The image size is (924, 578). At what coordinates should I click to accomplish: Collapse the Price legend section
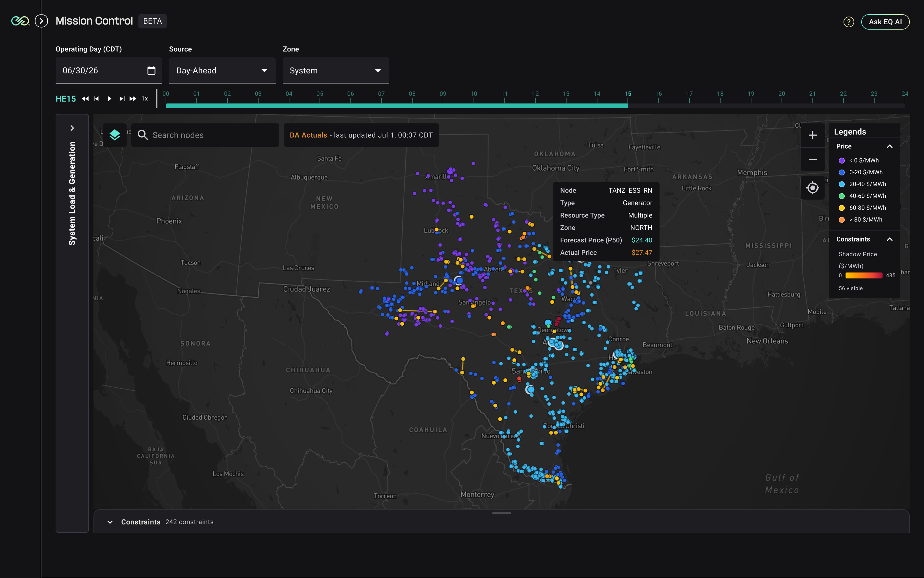[x=889, y=146]
